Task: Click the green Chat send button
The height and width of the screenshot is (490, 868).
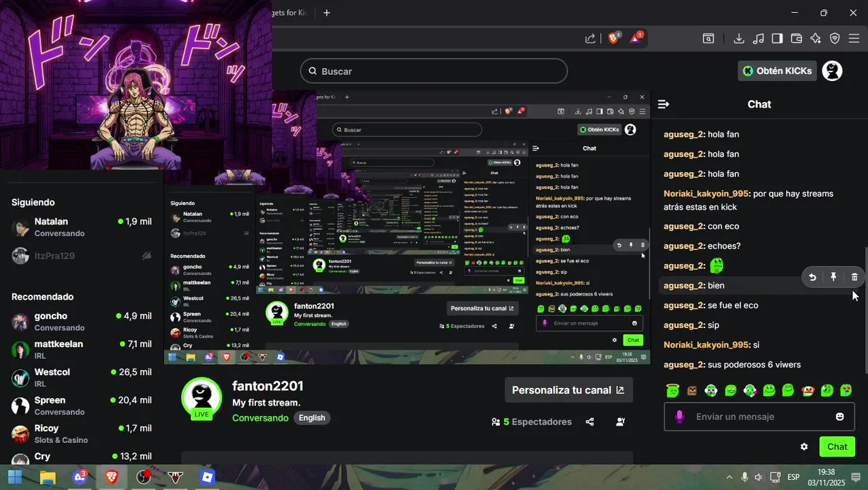Action: pyautogui.click(x=837, y=446)
